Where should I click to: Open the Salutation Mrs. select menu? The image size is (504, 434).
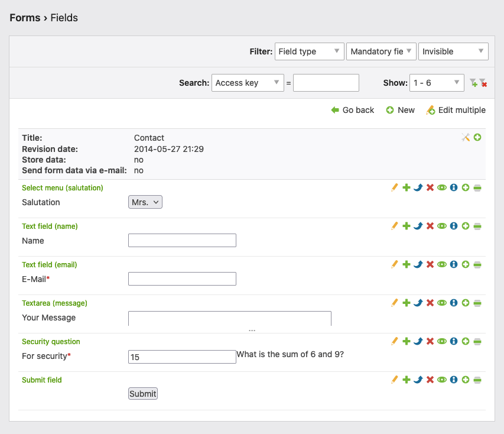[x=145, y=202]
